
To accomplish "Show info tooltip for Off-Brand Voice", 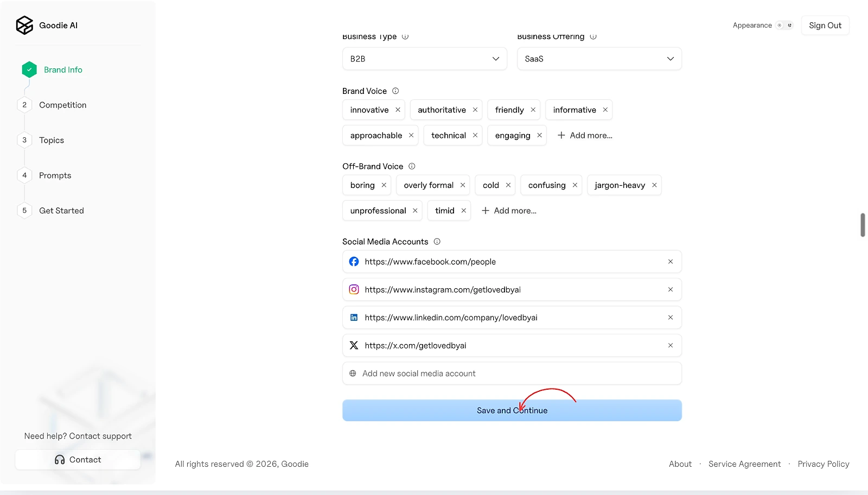I will coord(412,167).
